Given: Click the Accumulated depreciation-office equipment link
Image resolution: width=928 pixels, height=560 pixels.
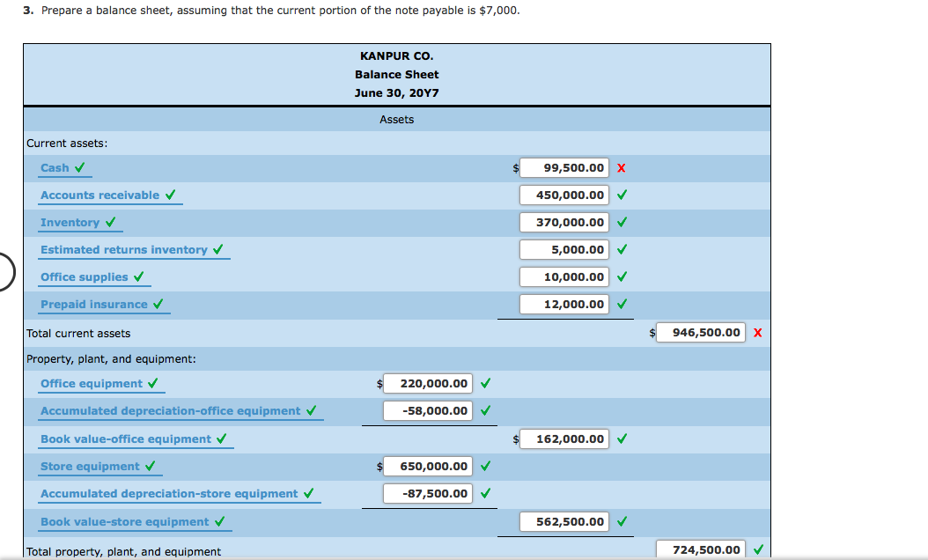Looking at the screenshot, I should pyautogui.click(x=173, y=410).
